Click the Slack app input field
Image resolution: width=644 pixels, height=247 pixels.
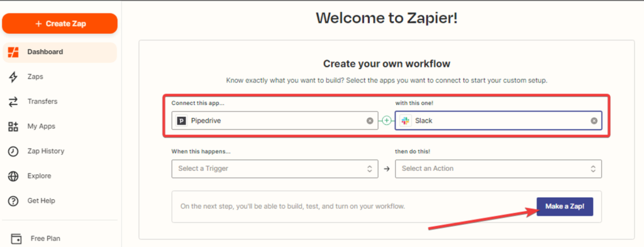(x=499, y=121)
